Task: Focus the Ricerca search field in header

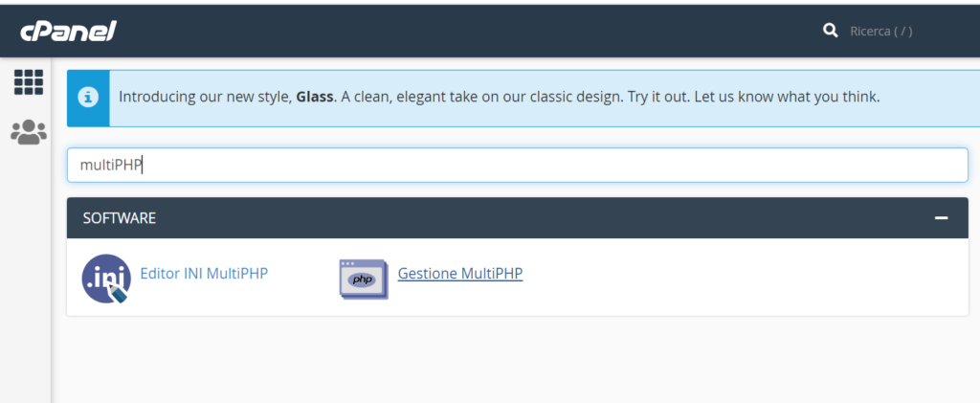Action: [880, 31]
